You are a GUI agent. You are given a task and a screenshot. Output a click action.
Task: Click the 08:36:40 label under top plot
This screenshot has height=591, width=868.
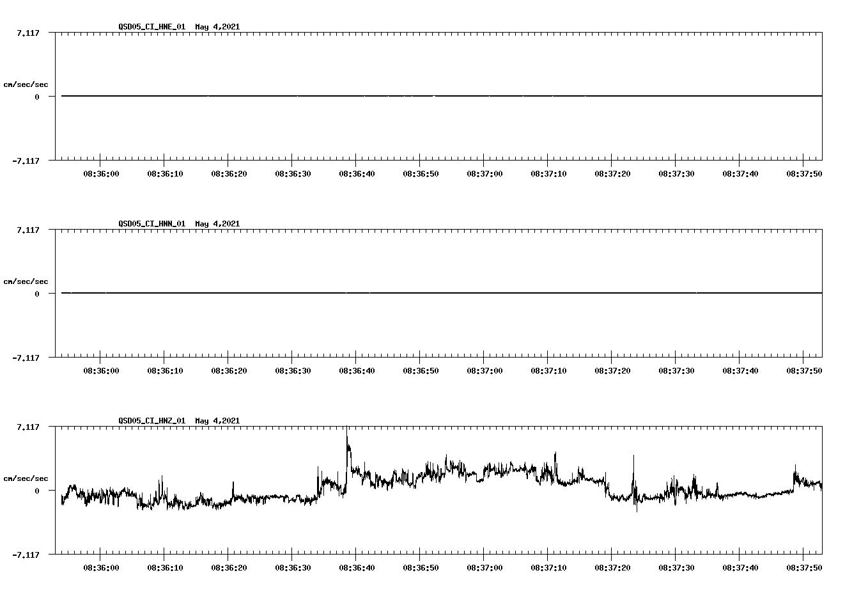coord(355,172)
